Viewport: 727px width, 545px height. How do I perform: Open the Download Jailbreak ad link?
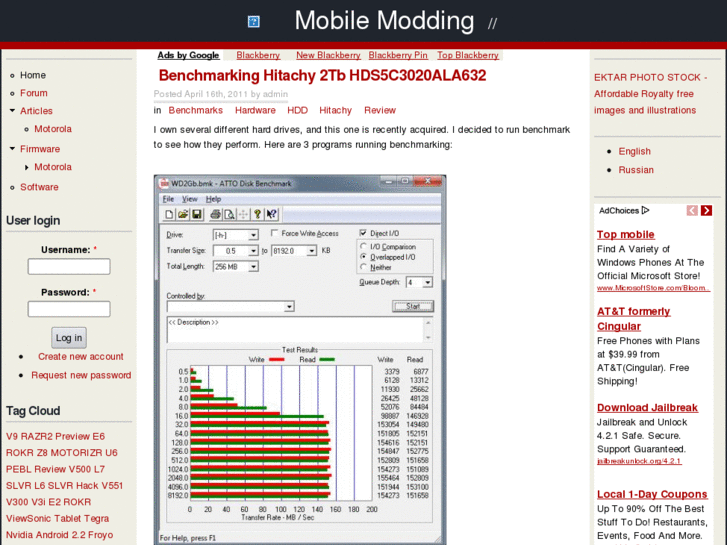[x=647, y=407]
